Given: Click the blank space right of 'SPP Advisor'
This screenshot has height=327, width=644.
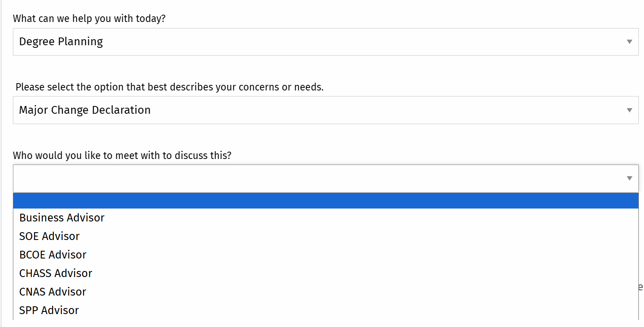Looking at the screenshot, I should [x=344, y=310].
